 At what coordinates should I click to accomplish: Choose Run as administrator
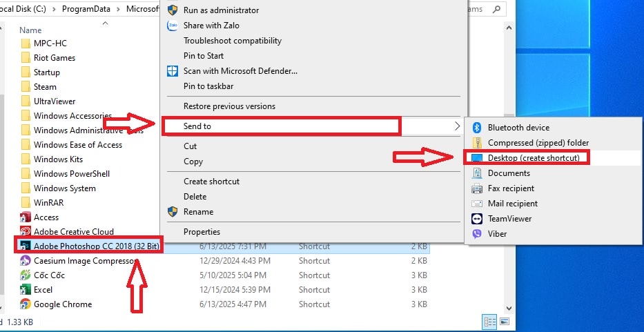(221, 10)
